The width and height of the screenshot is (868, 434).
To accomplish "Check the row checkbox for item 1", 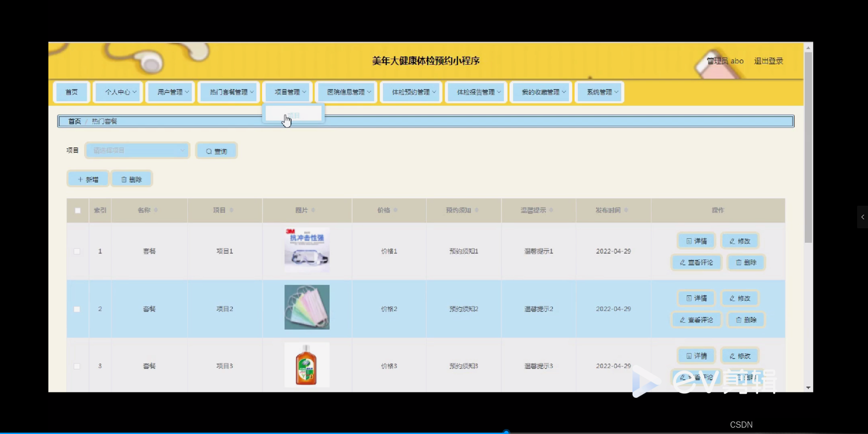I will (77, 251).
